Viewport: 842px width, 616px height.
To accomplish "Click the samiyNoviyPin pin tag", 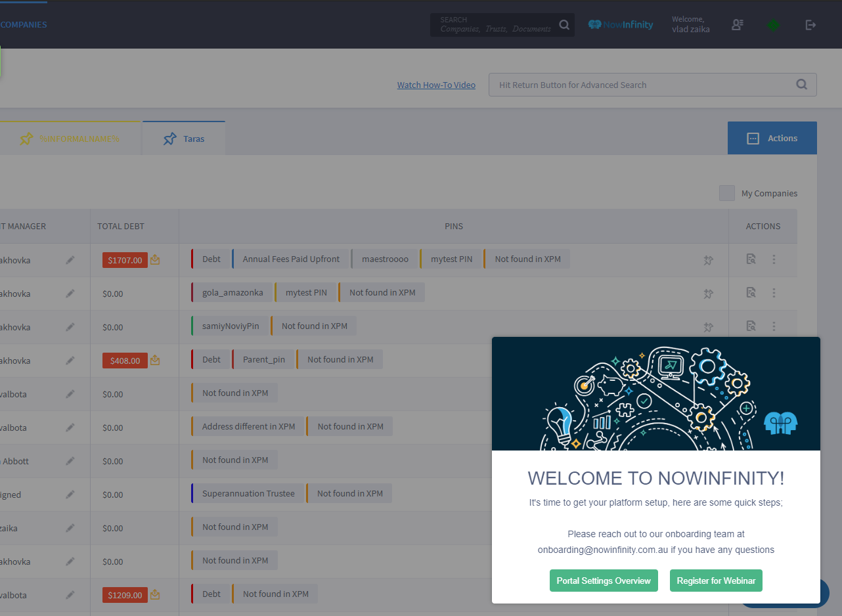I will click(231, 326).
